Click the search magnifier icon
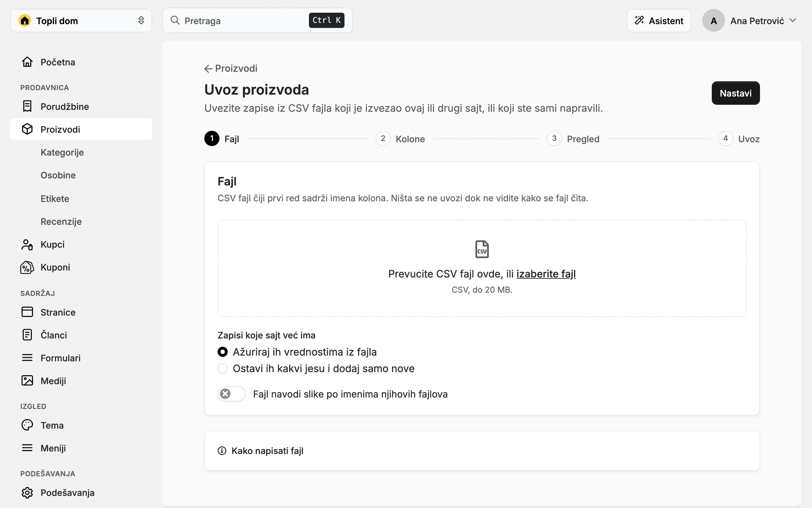This screenshot has width=812, height=508. [x=175, y=20]
